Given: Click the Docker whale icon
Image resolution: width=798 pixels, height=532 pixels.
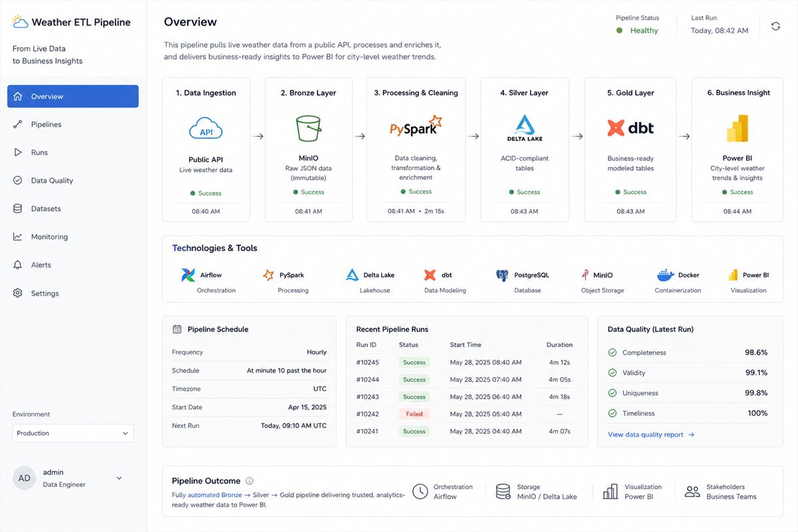Looking at the screenshot, I should click(x=666, y=275).
